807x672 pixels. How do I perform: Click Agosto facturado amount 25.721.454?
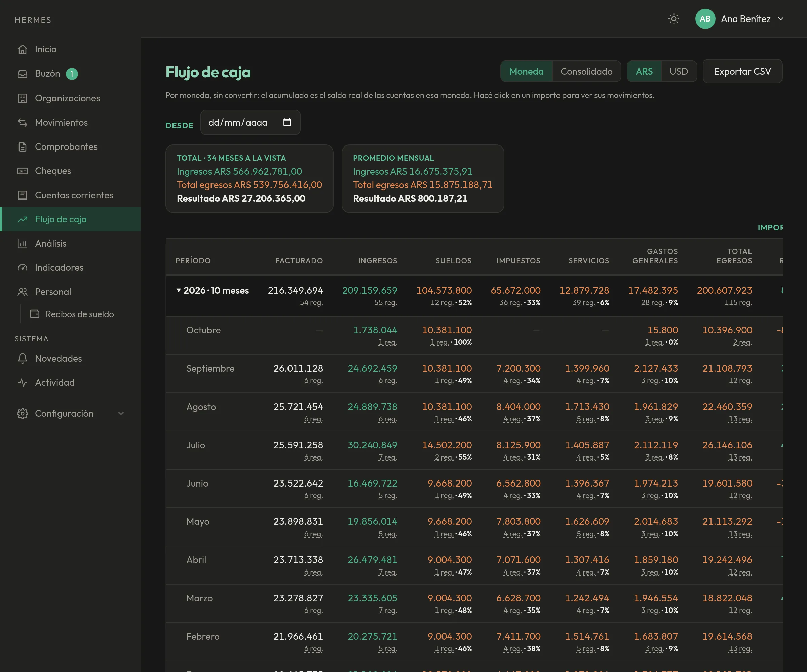(x=298, y=407)
